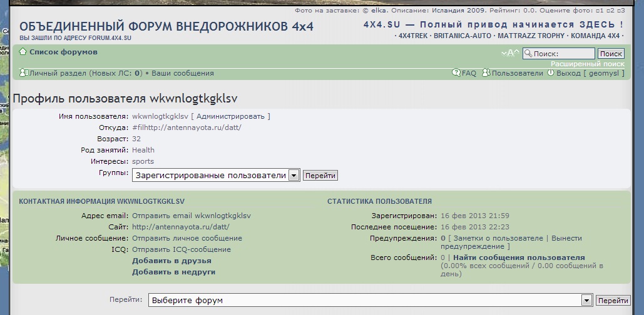Expand the Выберите форум dropdown
Image resolution: width=644 pixels, height=315 pixels.
pos(586,301)
